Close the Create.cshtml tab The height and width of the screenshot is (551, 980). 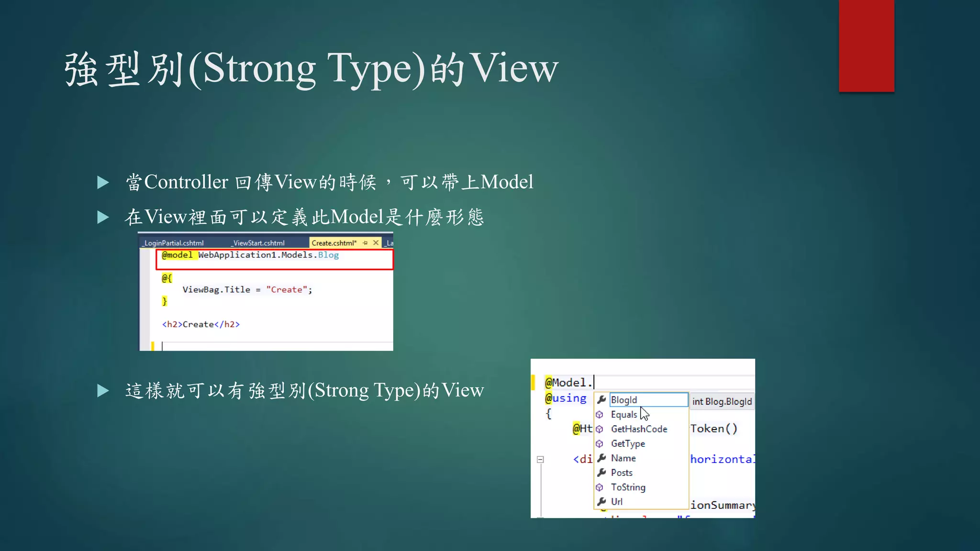click(x=376, y=243)
